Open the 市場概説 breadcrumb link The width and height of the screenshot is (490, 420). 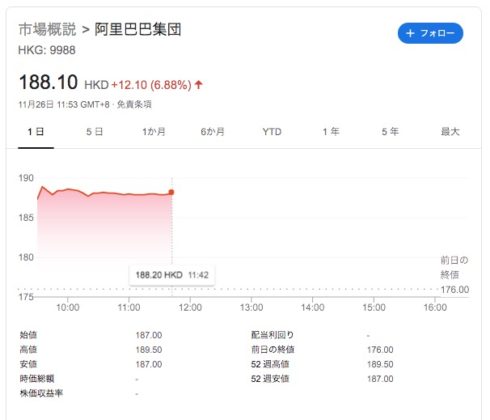(47, 29)
